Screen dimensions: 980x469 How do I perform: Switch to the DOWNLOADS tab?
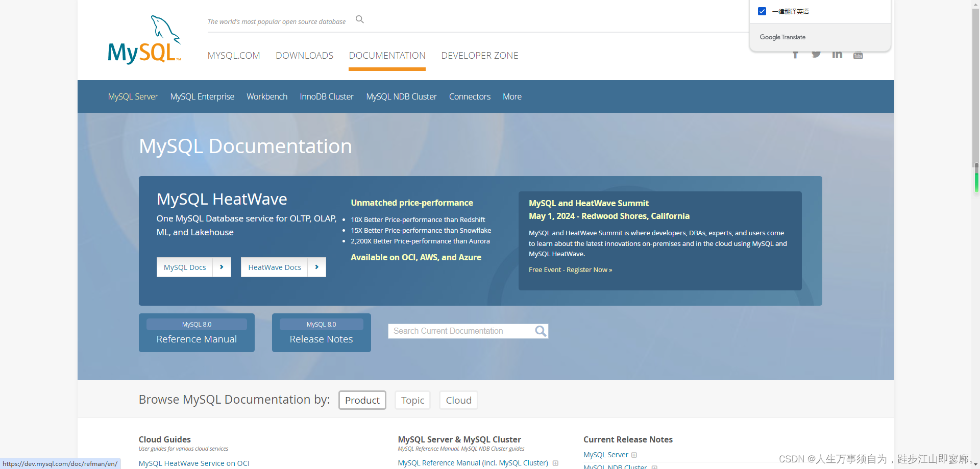point(305,56)
